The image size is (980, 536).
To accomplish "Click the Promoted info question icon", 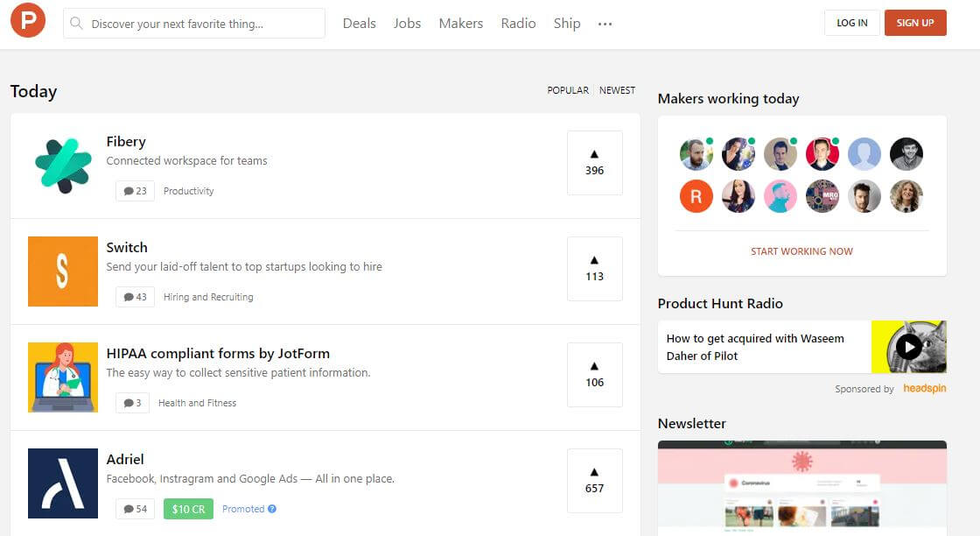I will click(x=272, y=509).
